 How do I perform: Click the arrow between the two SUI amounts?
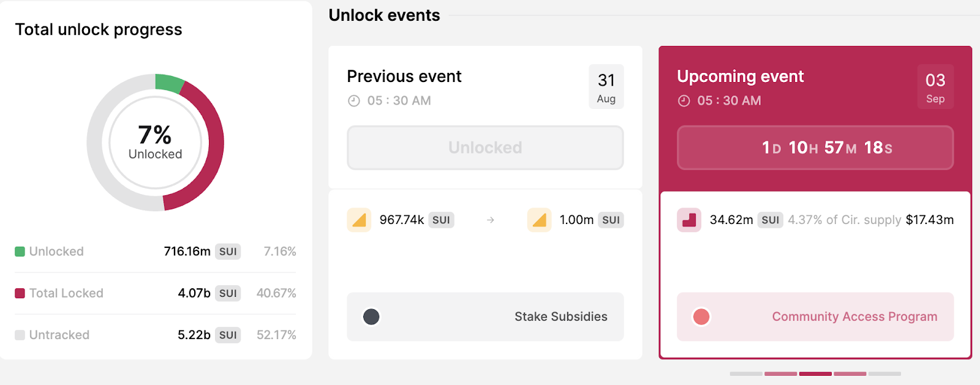click(x=490, y=220)
